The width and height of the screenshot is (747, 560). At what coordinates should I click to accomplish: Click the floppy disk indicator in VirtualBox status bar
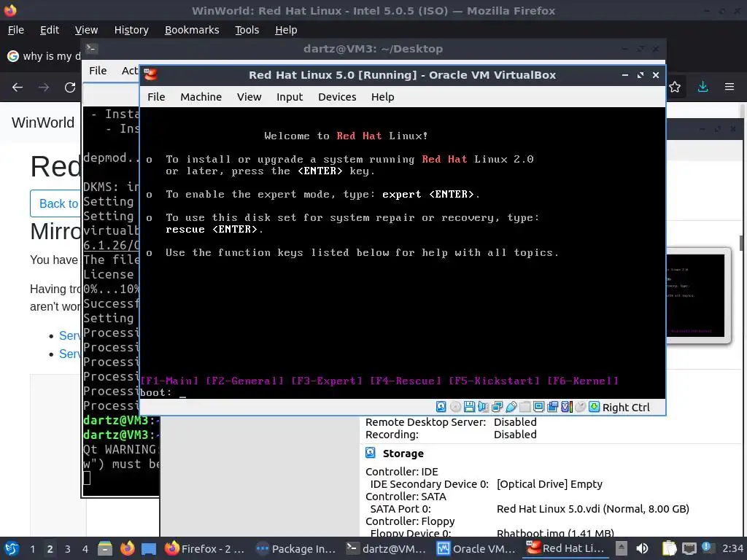click(x=469, y=407)
